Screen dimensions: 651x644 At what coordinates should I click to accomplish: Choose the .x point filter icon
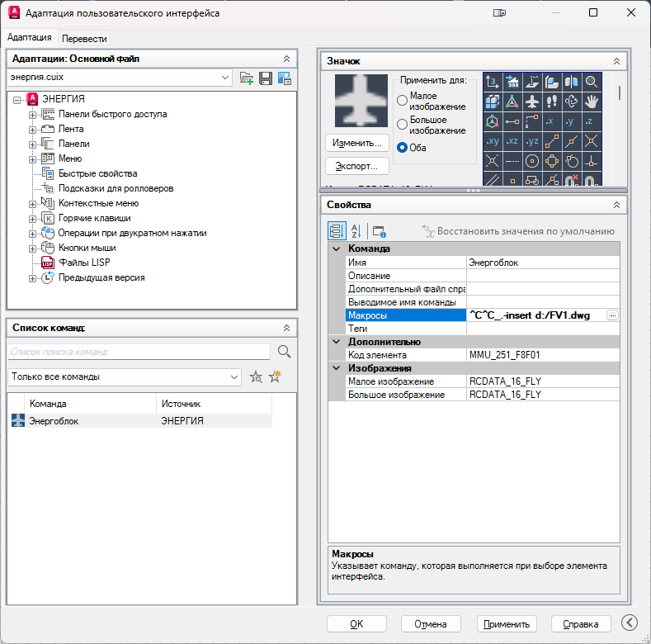[x=552, y=121]
